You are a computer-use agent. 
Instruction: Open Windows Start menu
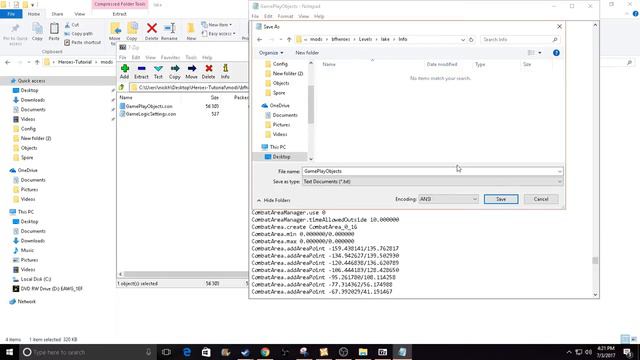(x=9, y=352)
